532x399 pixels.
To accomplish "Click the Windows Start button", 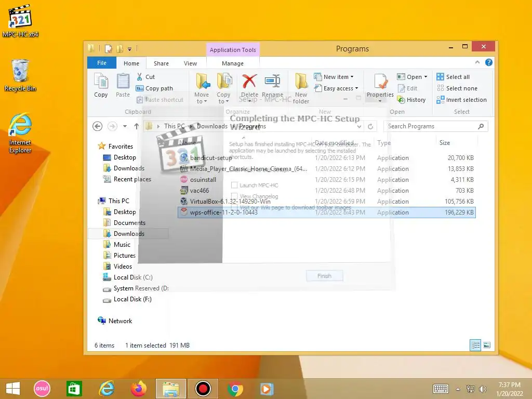I will click(13, 389).
